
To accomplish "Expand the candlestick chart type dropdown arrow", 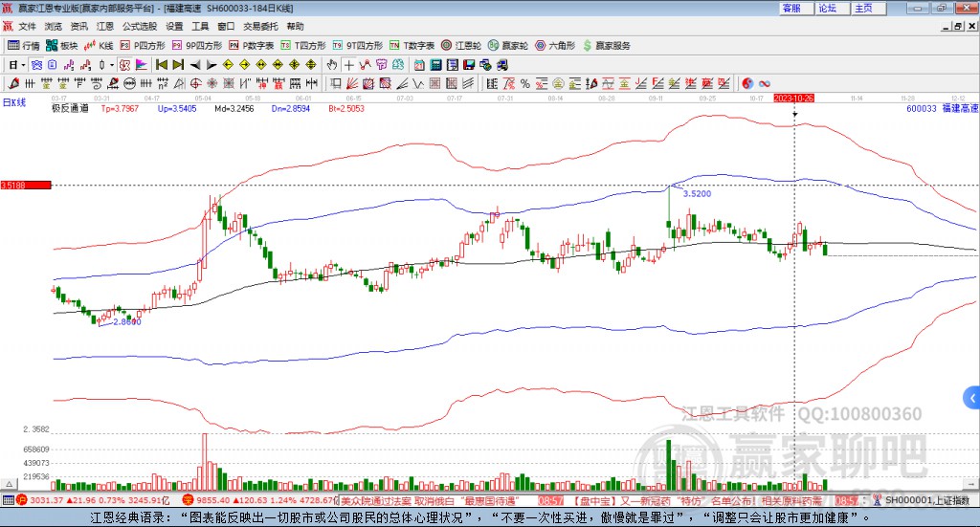I will click(x=111, y=64).
